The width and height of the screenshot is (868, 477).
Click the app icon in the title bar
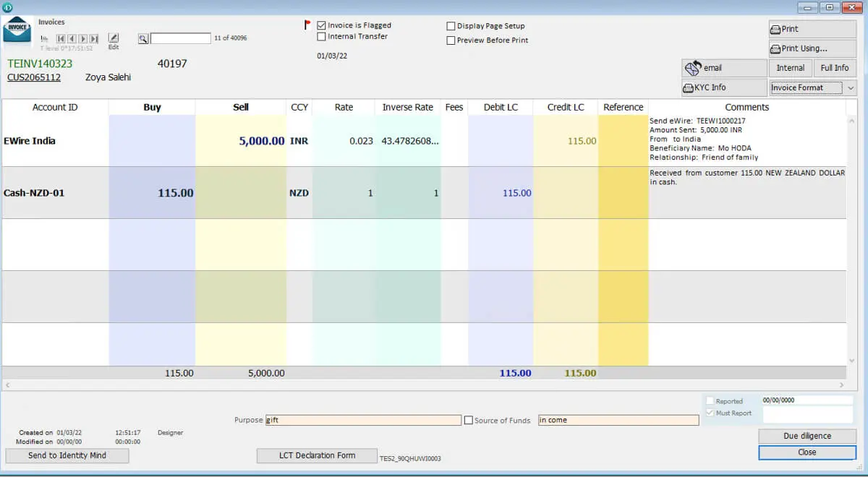click(7, 7)
